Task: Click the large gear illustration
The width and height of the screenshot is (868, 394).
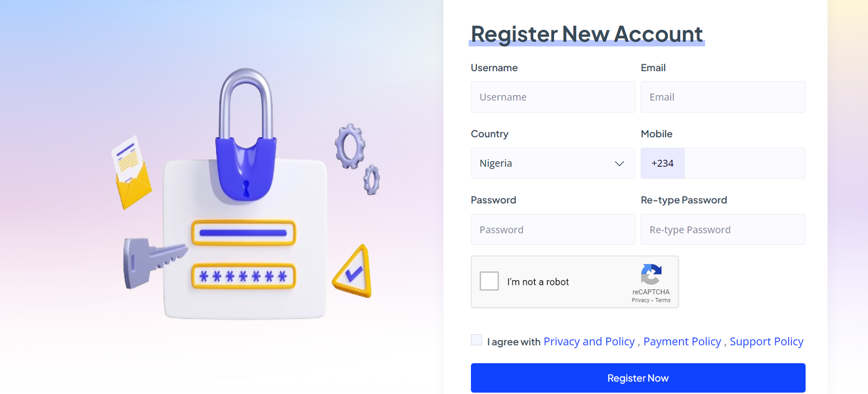Action: point(350,145)
